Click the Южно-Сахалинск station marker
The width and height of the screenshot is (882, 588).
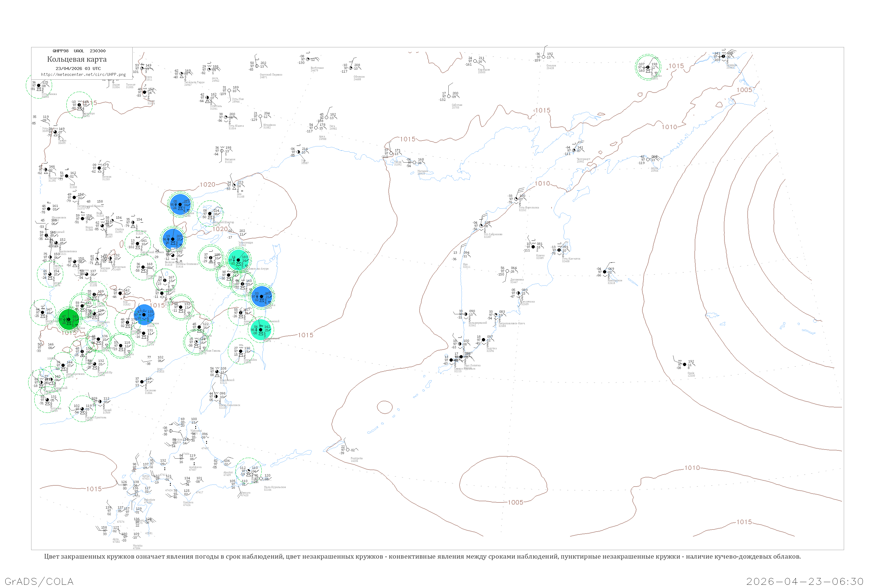(x=216, y=396)
